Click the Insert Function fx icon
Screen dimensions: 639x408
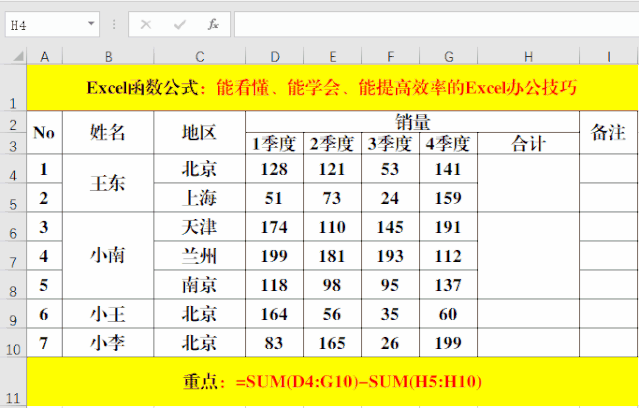[x=213, y=24]
